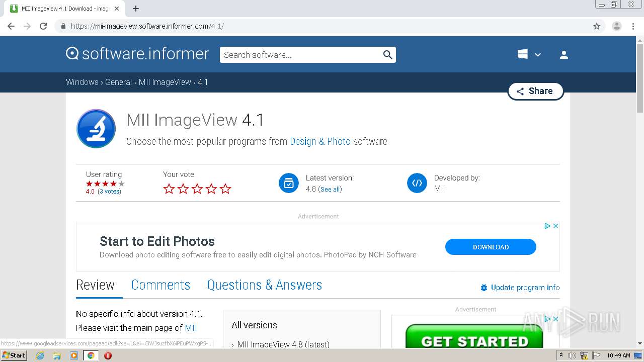Click the browser back arrow
This screenshot has width=644, height=362.
point(11,26)
